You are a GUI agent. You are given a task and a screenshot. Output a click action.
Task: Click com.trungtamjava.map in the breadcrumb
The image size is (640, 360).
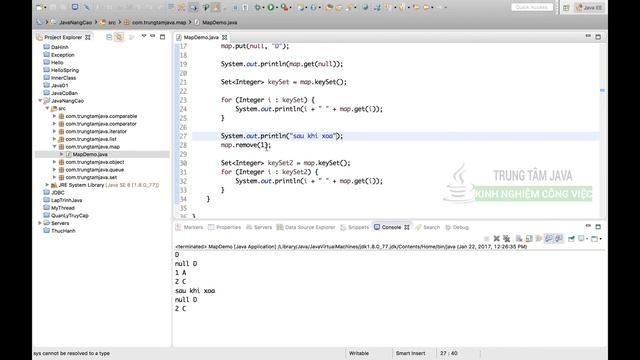[159, 22]
